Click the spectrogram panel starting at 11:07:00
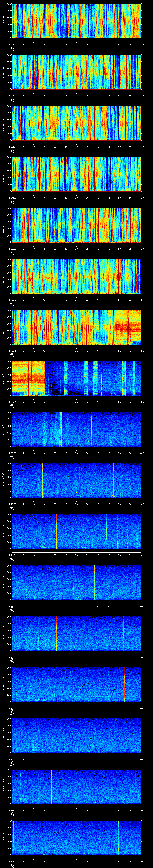The image size is (153, 868). (x=76, y=327)
